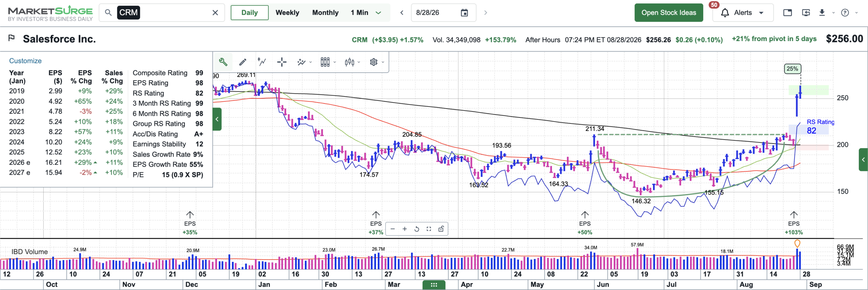Image resolution: width=868 pixels, height=290 pixels.
Task: Click the reset chart rotate-arrow icon
Action: pos(417,229)
